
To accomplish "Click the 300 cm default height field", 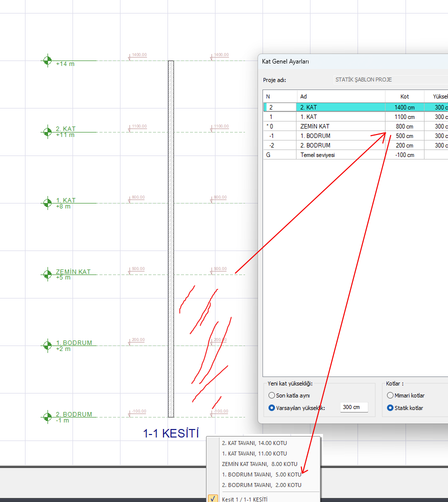I will tap(353, 407).
